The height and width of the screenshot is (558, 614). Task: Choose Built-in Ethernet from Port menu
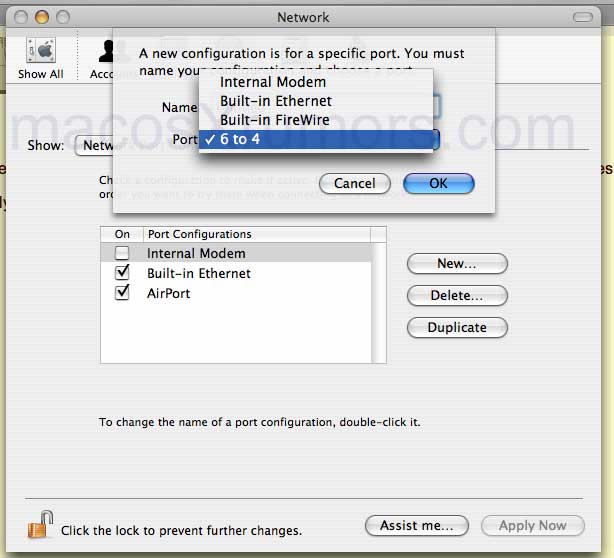click(x=316, y=101)
